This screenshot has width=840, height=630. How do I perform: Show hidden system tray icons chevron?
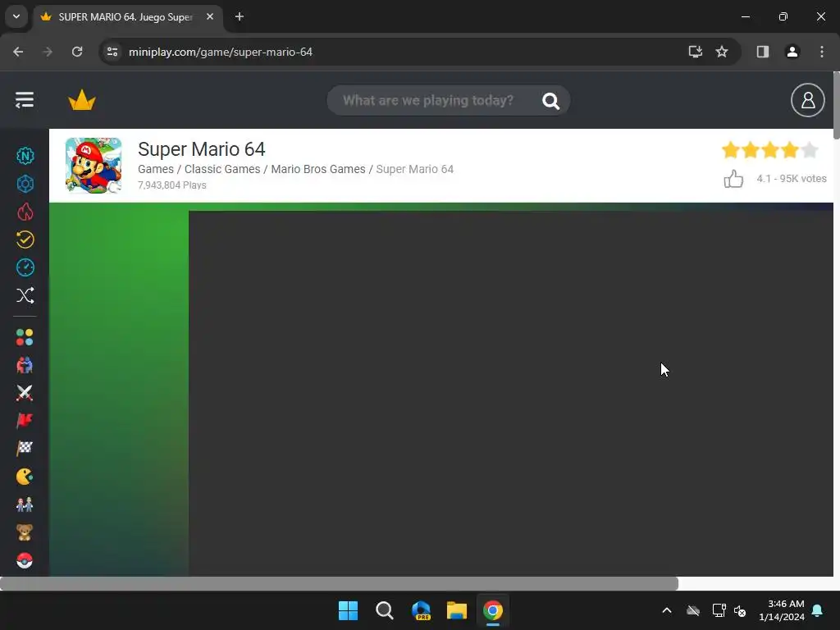[666, 610]
